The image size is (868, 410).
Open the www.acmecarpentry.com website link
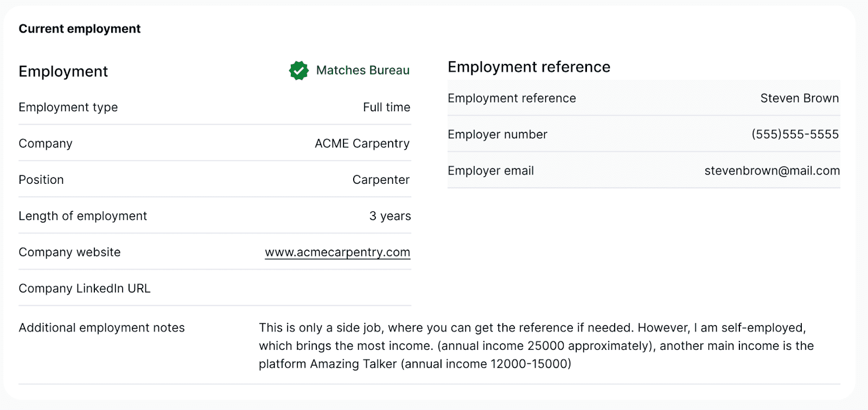pyautogui.click(x=337, y=252)
